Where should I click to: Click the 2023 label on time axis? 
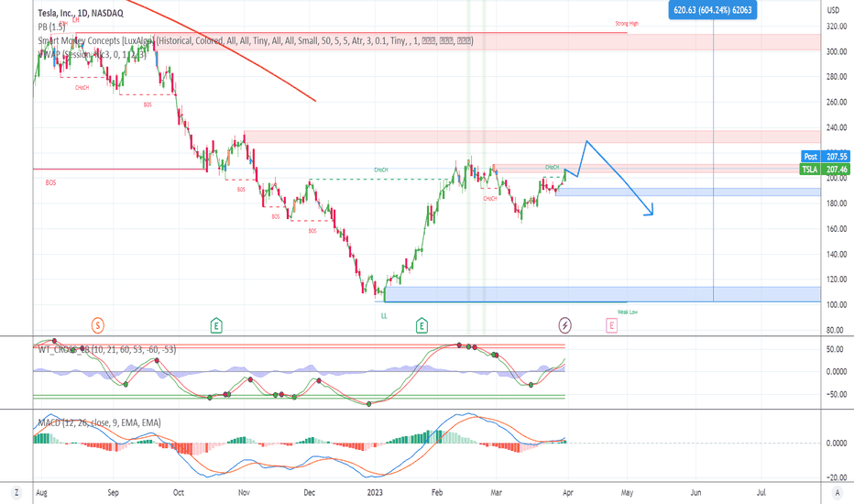pyautogui.click(x=375, y=493)
